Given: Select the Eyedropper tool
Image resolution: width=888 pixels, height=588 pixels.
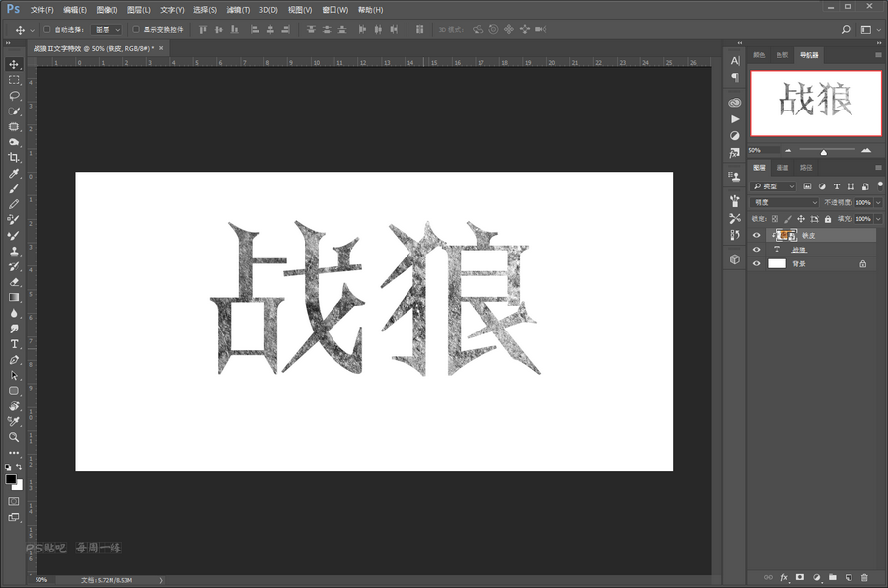Looking at the screenshot, I should pos(14,174).
